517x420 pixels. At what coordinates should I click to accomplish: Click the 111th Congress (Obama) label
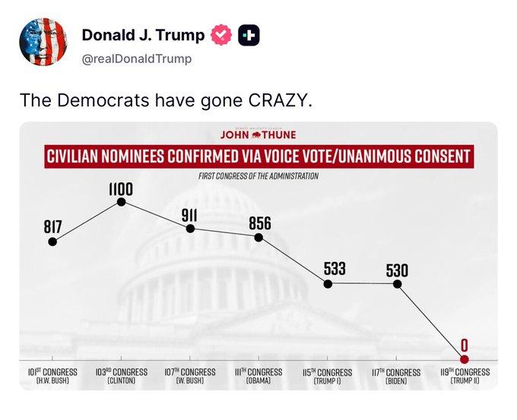(259, 377)
